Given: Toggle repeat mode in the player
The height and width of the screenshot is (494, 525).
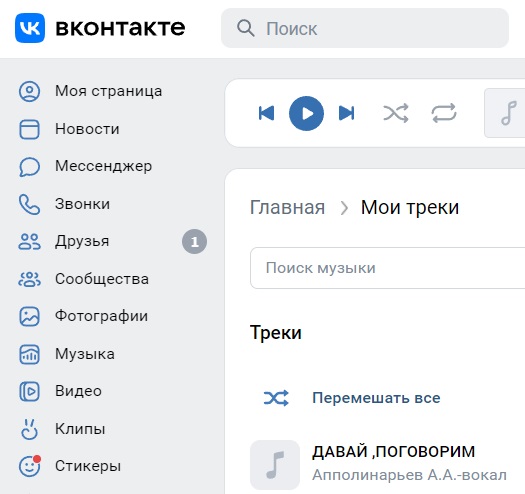Looking at the screenshot, I should coord(444,113).
